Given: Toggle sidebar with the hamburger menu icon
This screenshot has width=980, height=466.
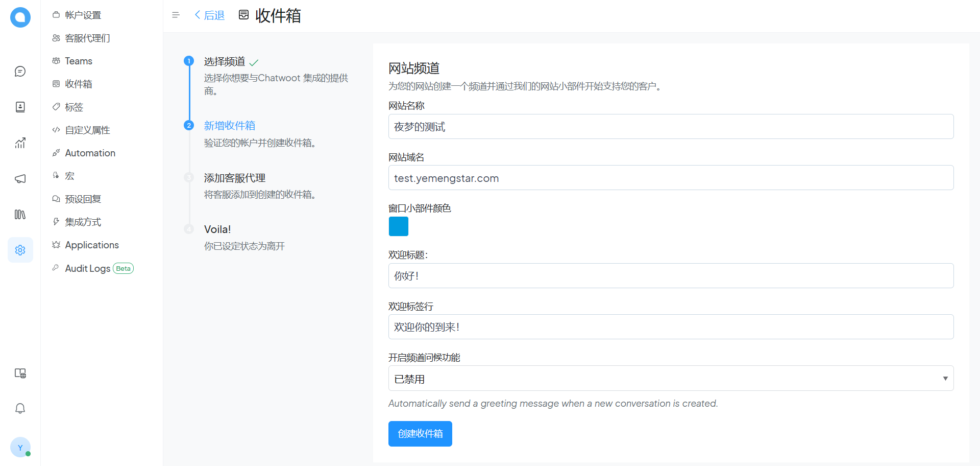Looking at the screenshot, I should 176,15.
